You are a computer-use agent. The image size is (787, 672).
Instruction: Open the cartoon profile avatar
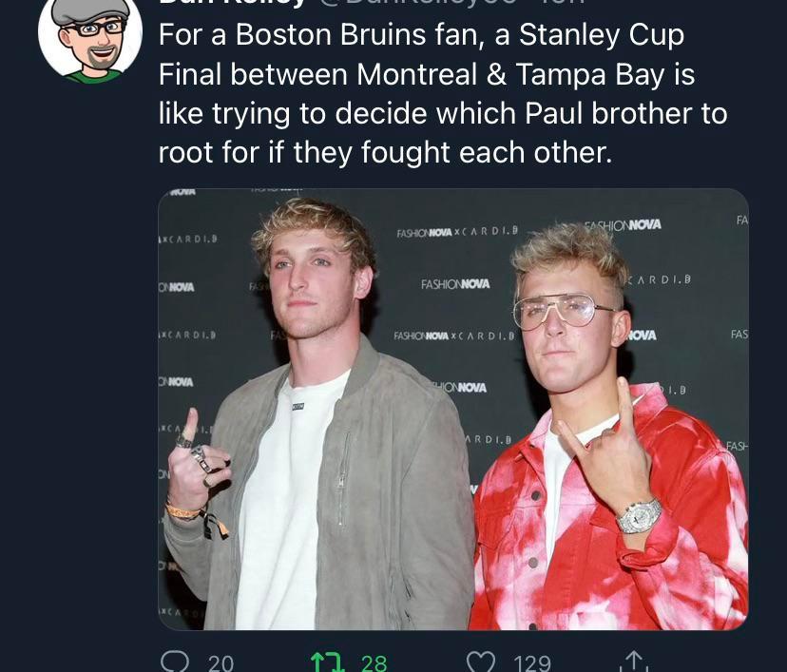tap(89, 38)
